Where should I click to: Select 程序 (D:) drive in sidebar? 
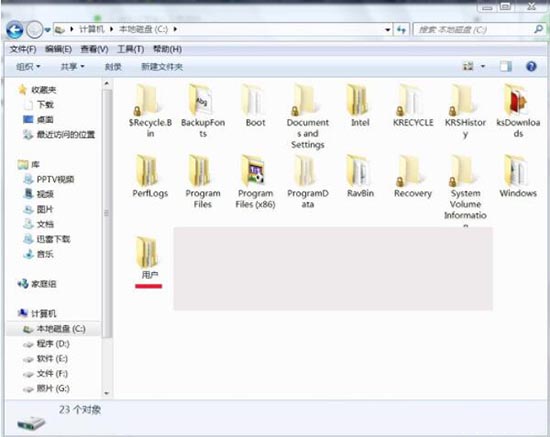53,344
